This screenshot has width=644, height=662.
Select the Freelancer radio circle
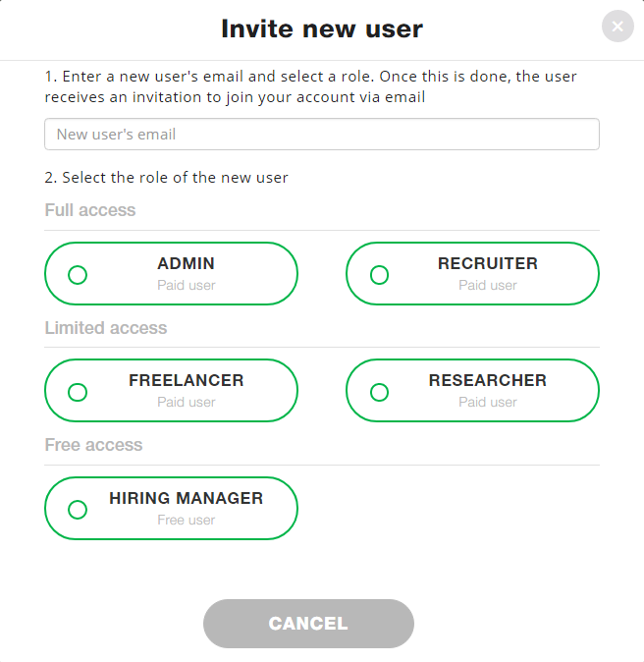coord(78,392)
